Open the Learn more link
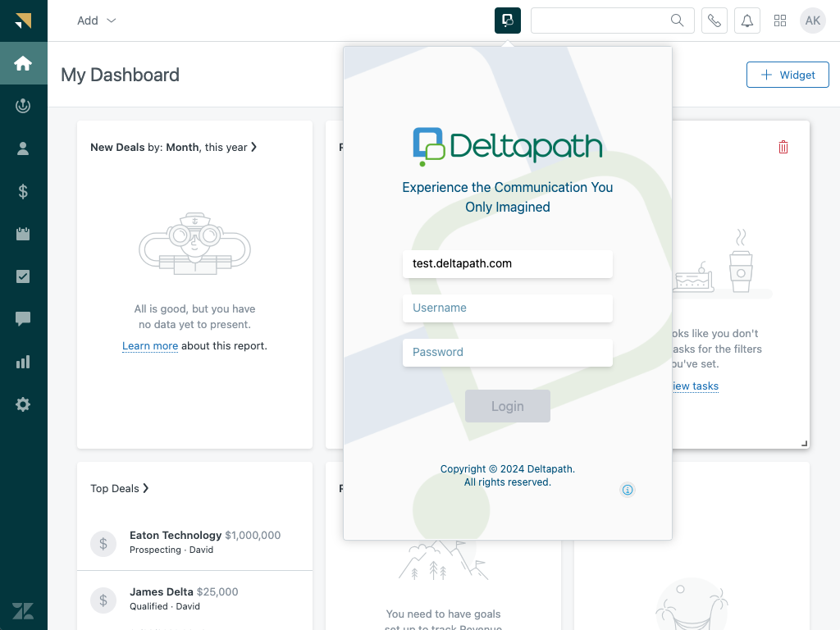The width and height of the screenshot is (840, 630). click(x=150, y=346)
